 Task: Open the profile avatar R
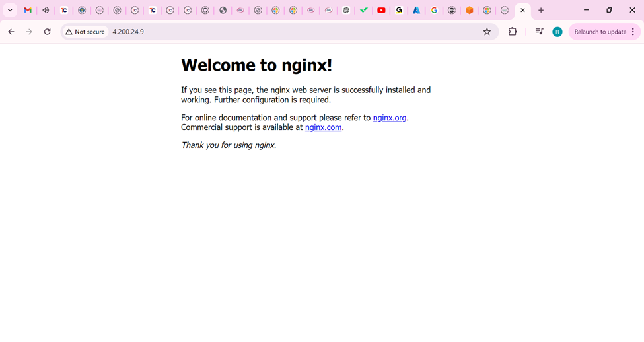[557, 32]
